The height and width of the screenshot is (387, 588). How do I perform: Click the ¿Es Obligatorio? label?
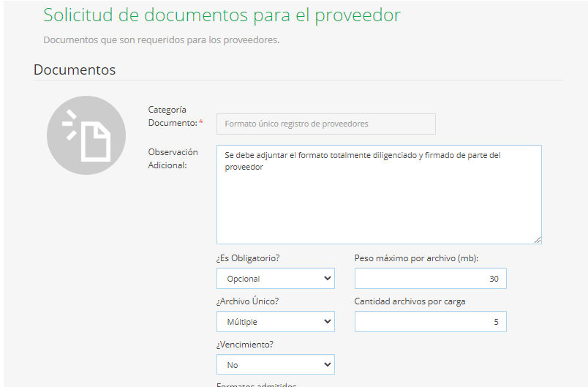248,258
